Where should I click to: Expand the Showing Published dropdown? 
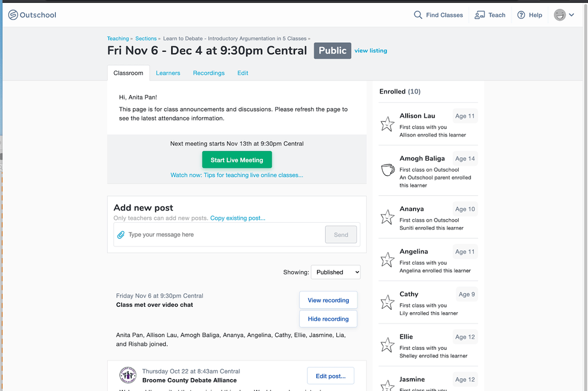(335, 272)
